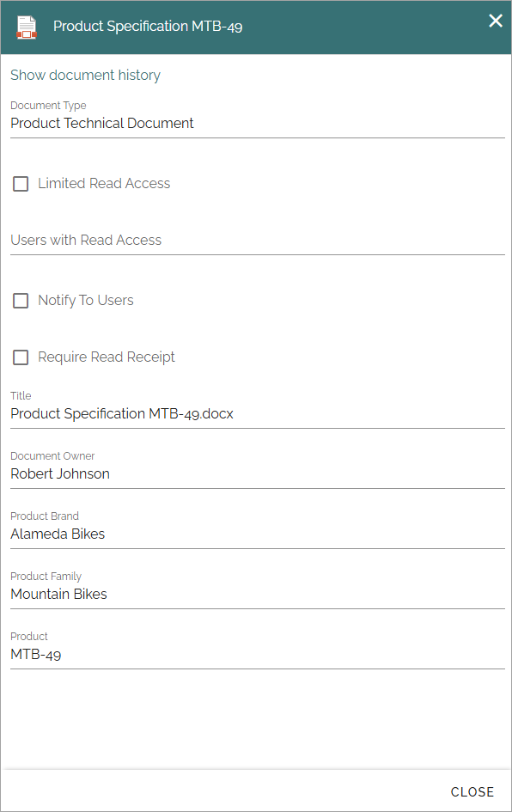The image size is (512, 812).
Task: Click the Product Specification MTB-49.docx title field
Action: pyautogui.click(x=258, y=414)
